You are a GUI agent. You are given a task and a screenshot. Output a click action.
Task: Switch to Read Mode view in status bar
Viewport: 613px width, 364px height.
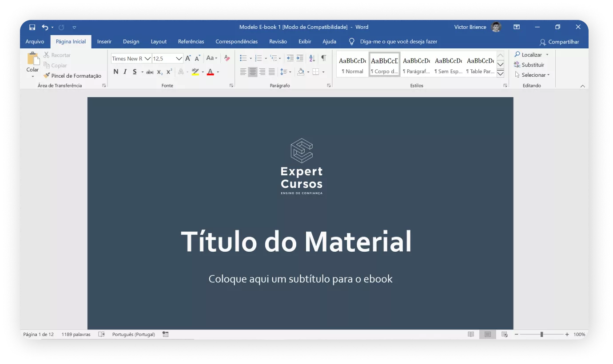coord(471,334)
